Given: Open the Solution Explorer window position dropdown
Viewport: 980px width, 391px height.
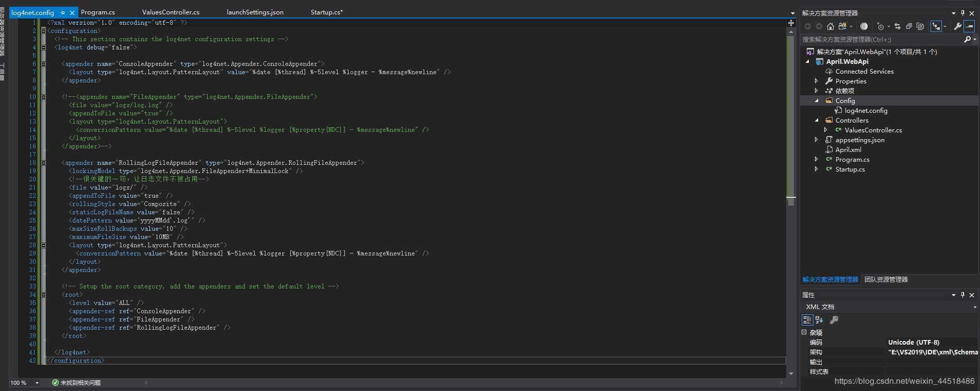Looking at the screenshot, I should (x=953, y=13).
